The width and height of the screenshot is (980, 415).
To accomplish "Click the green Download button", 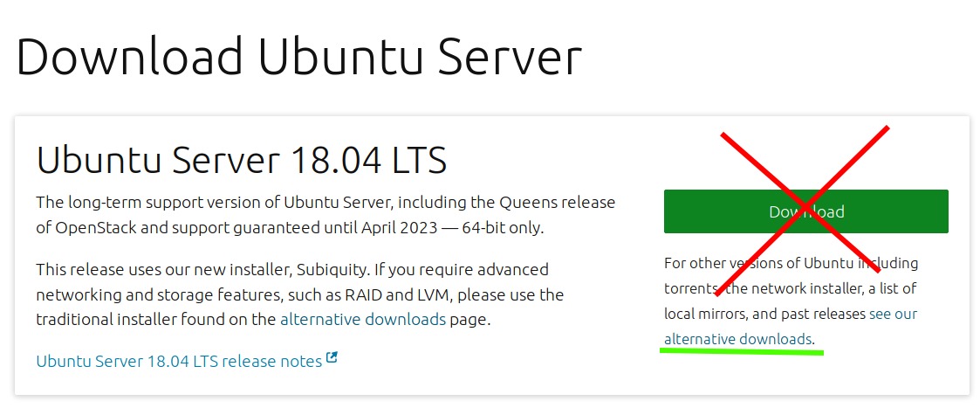I will click(805, 211).
